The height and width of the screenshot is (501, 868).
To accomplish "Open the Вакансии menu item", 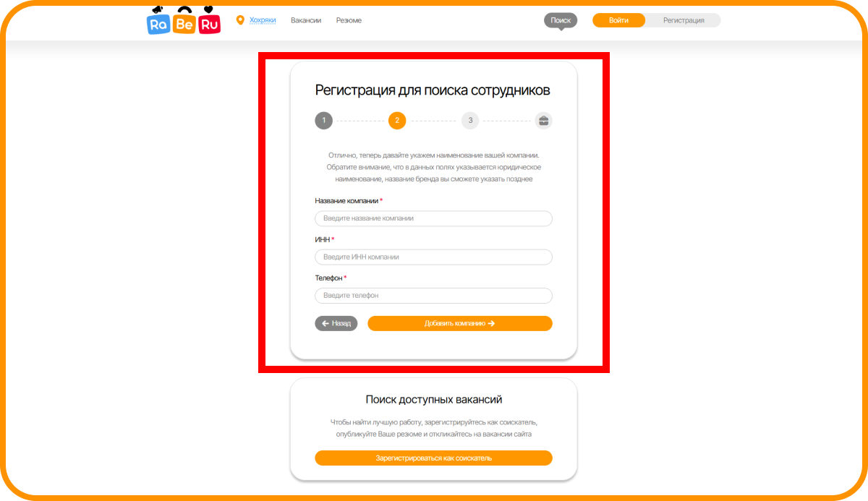I will click(306, 20).
